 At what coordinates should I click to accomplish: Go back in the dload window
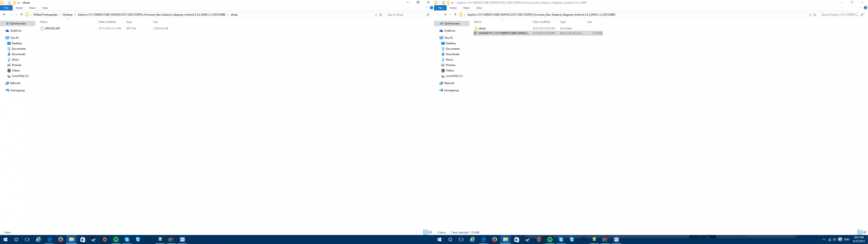(4, 15)
